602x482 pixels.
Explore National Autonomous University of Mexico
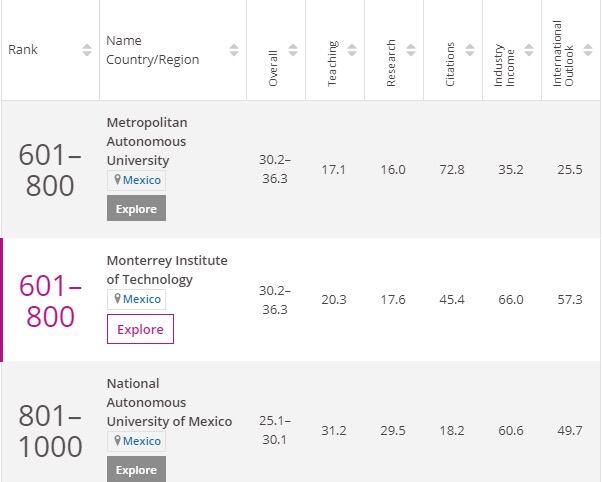136,469
